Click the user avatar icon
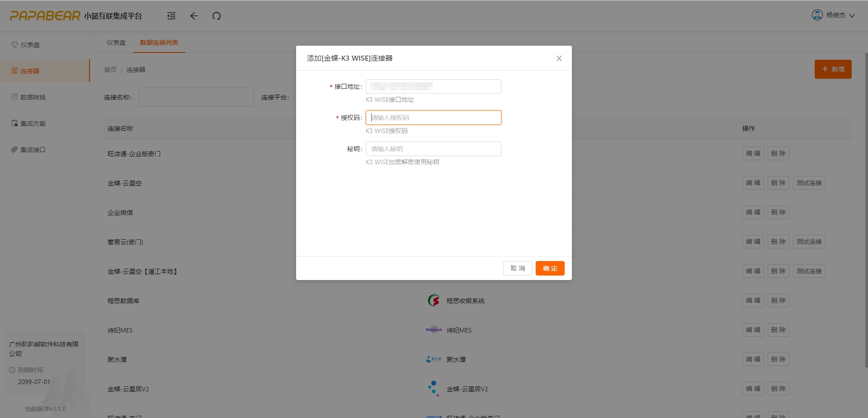868x418 pixels. pos(817,15)
